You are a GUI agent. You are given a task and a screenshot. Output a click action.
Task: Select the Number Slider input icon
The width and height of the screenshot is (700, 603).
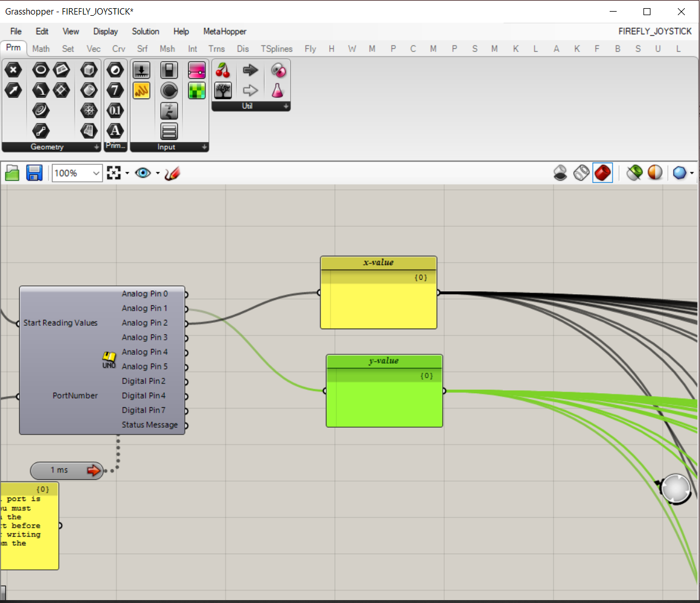(x=142, y=70)
